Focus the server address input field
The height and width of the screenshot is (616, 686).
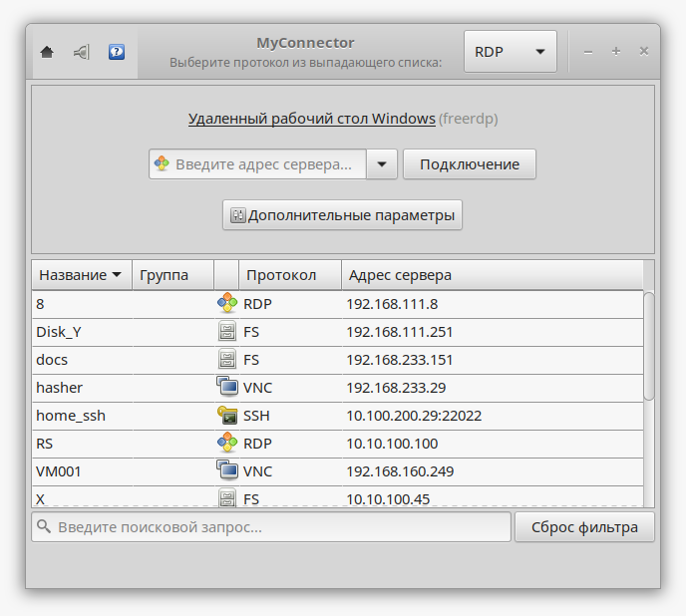click(257, 164)
